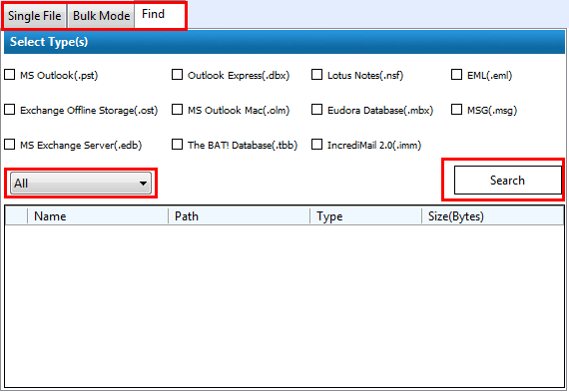This screenshot has width=569, height=392.
Task: Check the MS Outlook(.pst) checkbox
Action: coord(9,75)
